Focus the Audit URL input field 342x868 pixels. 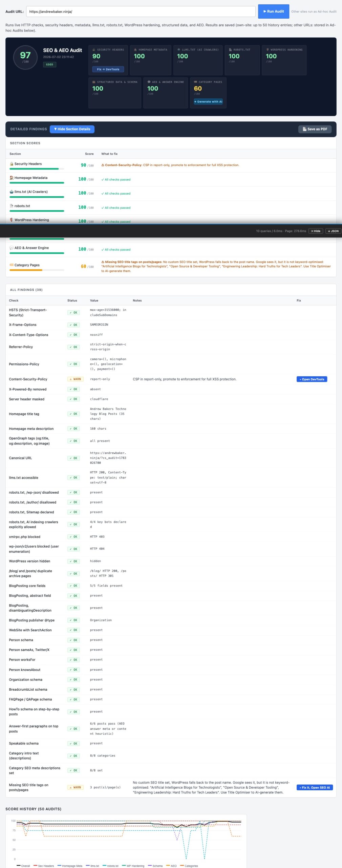click(141, 12)
